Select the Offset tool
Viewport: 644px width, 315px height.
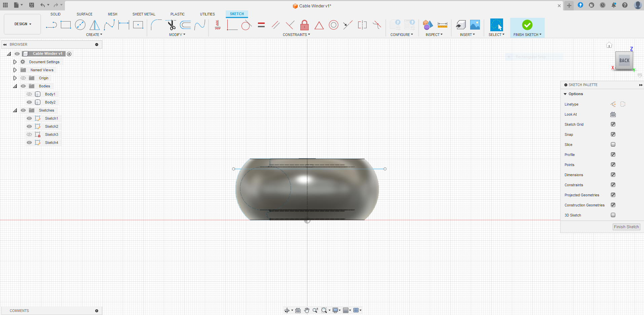pyautogui.click(x=185, y=25)
